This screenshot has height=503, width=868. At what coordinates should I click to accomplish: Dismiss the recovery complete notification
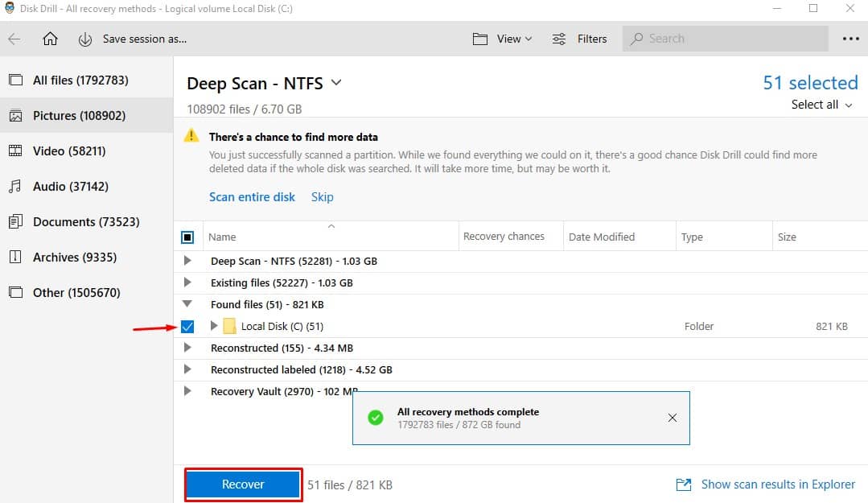pyautogui.click(x=673, y=418)
